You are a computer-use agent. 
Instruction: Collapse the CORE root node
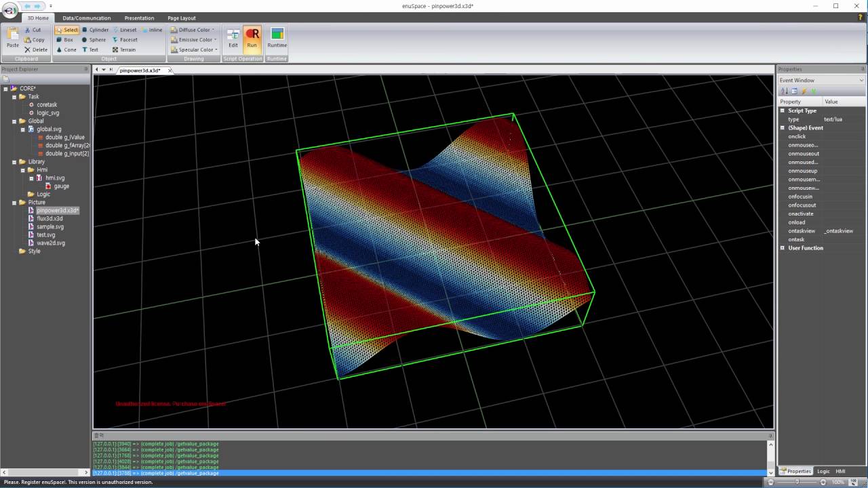click(5, 89)
